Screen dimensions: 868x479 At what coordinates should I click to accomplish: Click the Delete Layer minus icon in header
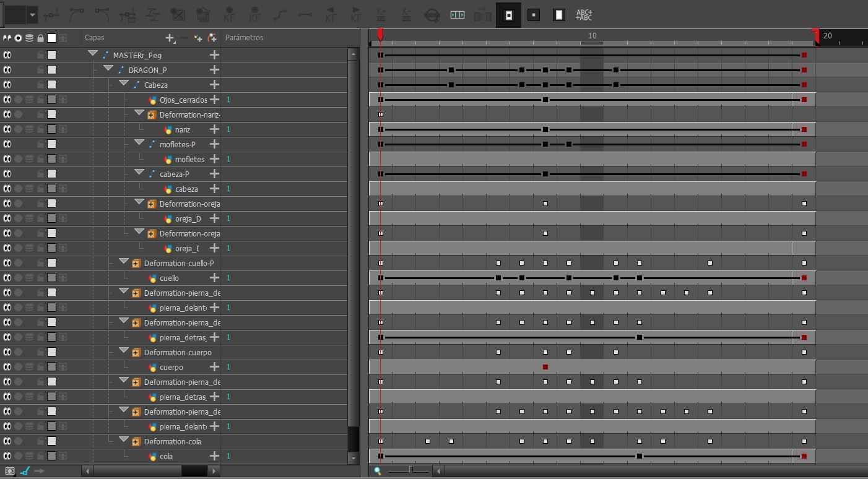pyautogui.click(x=184, y=38)
